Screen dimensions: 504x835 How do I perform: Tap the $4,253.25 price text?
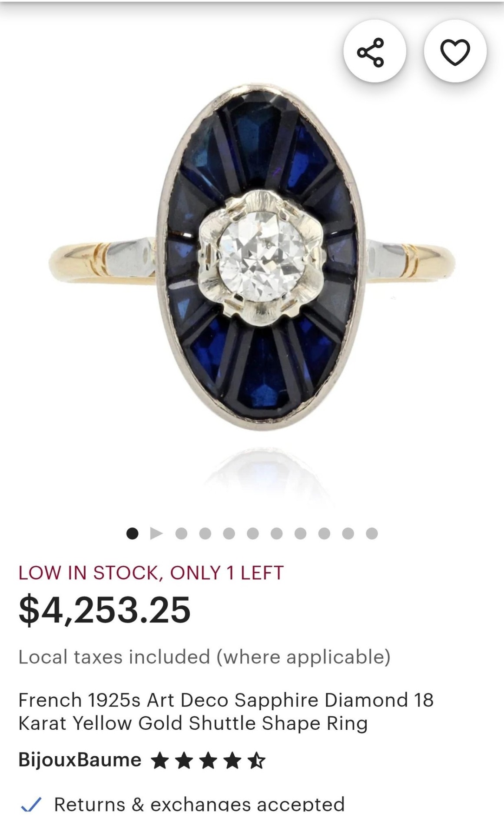point(105,610)
